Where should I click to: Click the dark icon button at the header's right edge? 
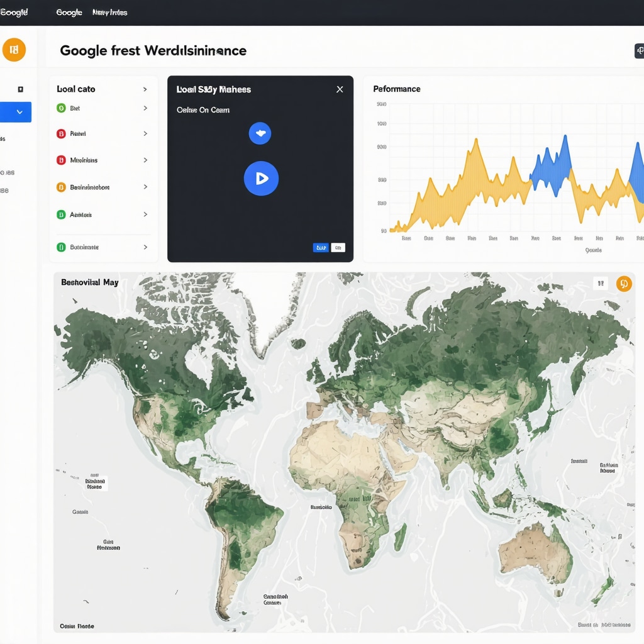[x=640, y=51]
